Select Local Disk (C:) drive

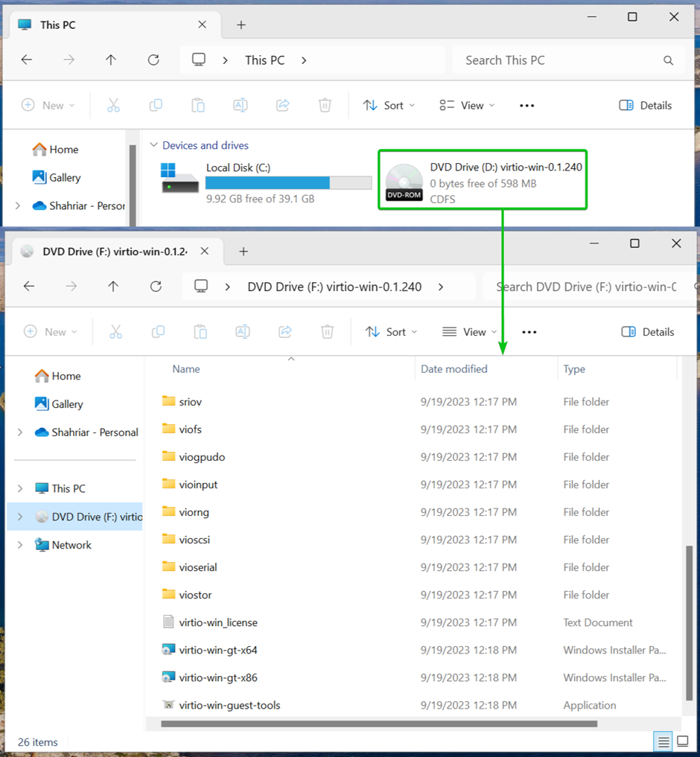(266, 183)
